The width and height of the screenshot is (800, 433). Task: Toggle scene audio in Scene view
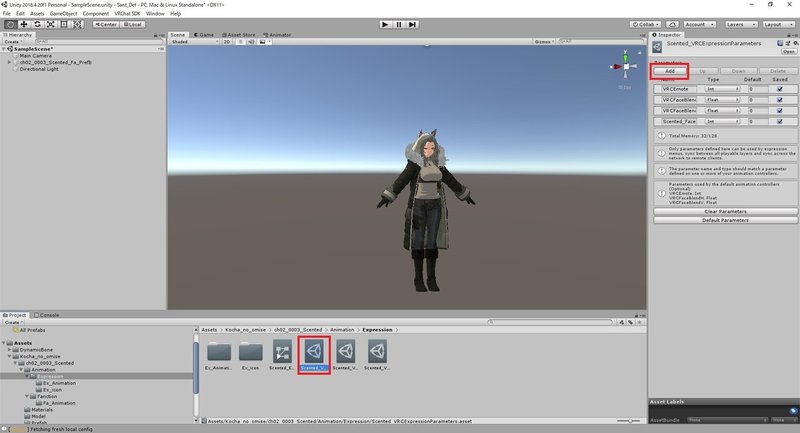pyautogui.click(x=251, y=41)
